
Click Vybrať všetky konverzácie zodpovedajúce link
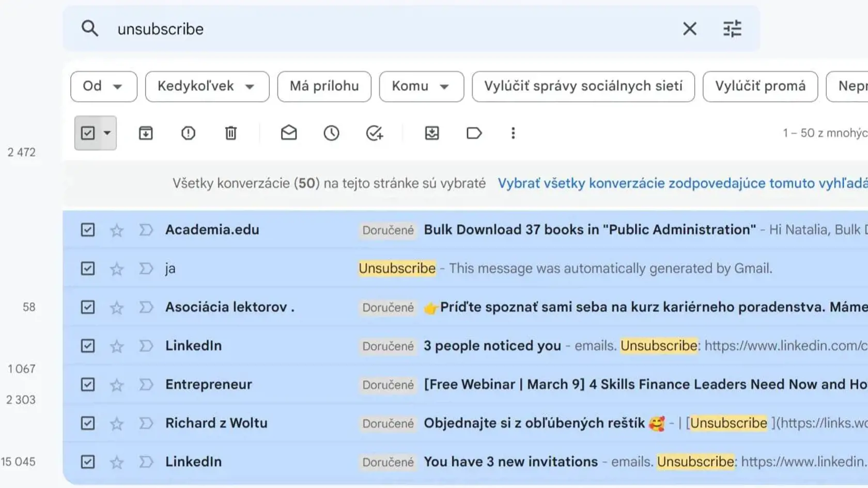(x=683, y=183)
